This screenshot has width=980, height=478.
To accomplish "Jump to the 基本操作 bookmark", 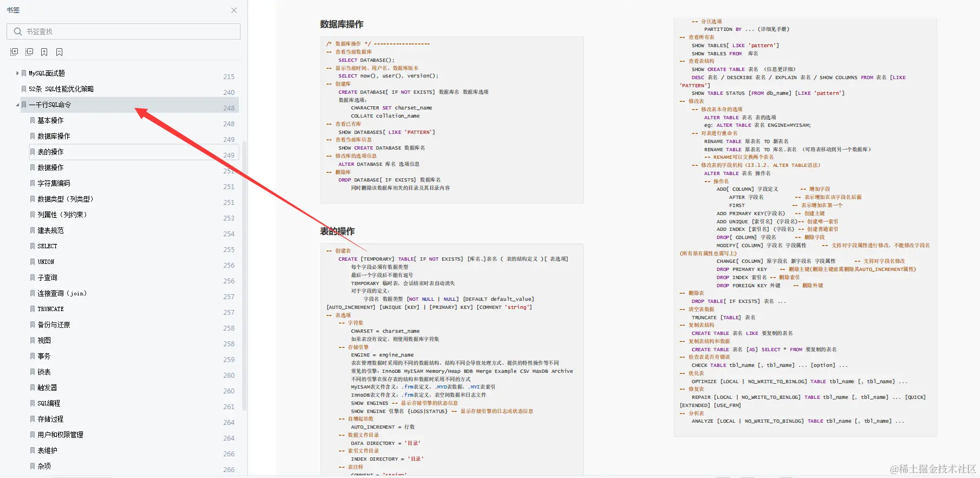I will coord(50,120).
